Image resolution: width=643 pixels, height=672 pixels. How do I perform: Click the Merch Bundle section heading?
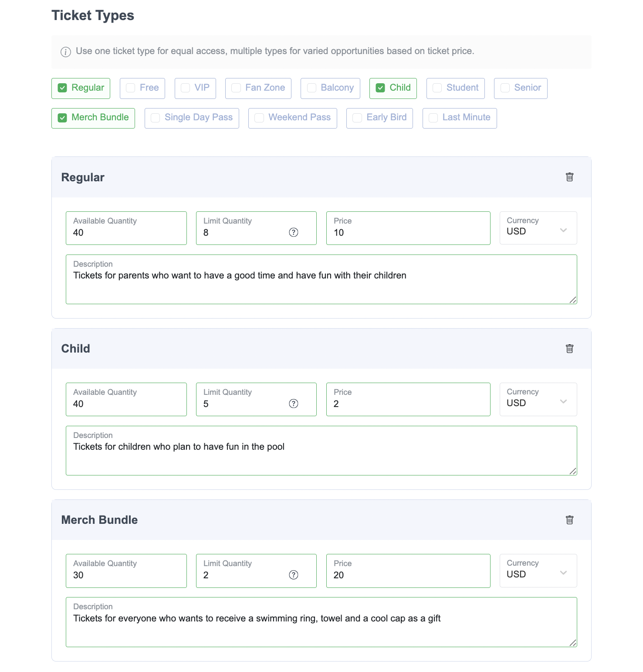click(x=99, y=520)
